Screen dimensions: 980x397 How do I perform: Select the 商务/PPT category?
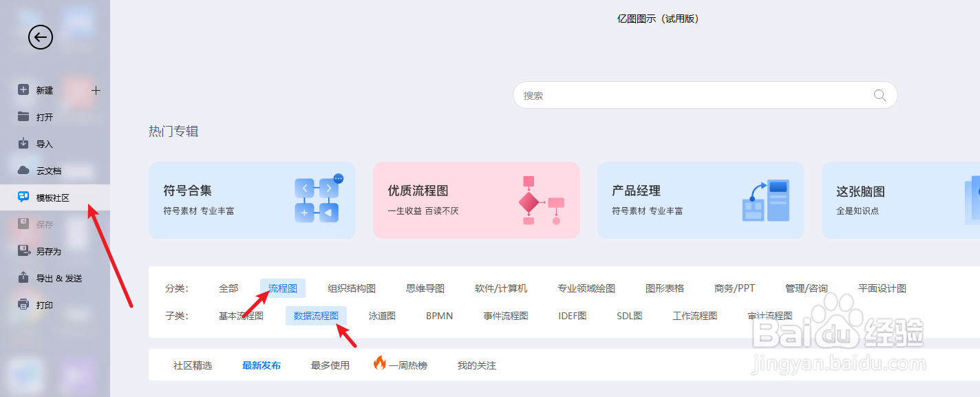coord(735,288)
